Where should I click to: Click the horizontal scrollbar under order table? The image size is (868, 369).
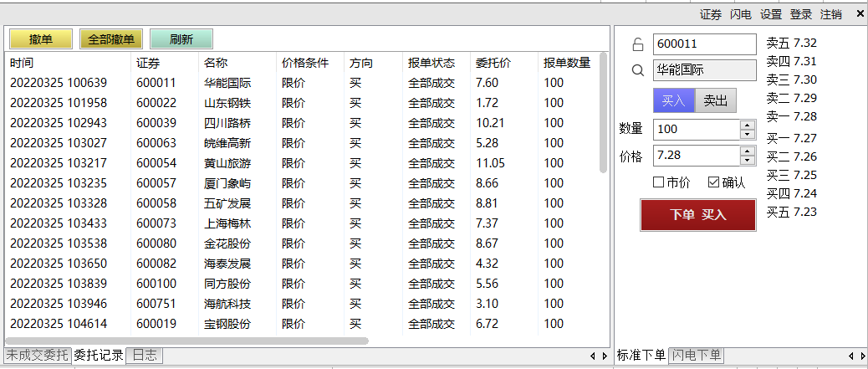point(186,341)
